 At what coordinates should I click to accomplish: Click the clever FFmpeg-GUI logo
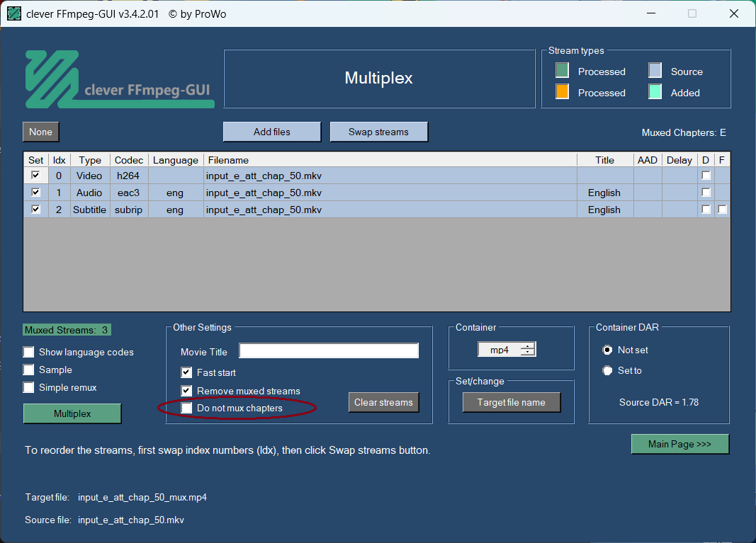click(x=119, y=79)
